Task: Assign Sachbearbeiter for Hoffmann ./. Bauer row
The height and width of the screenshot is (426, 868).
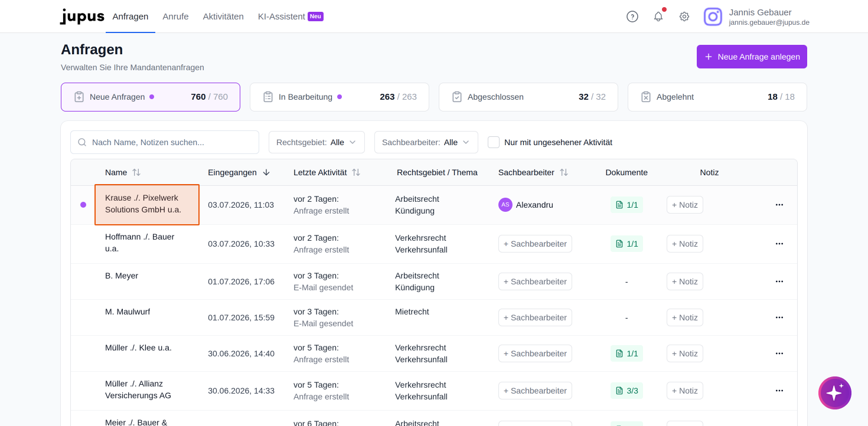Action: coord(535,244)
